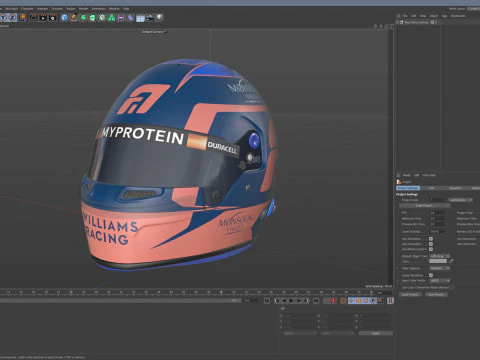Click the Subdivision Surface generator icon
Viewport: 480px width, 360px height.
click(84, 17)
